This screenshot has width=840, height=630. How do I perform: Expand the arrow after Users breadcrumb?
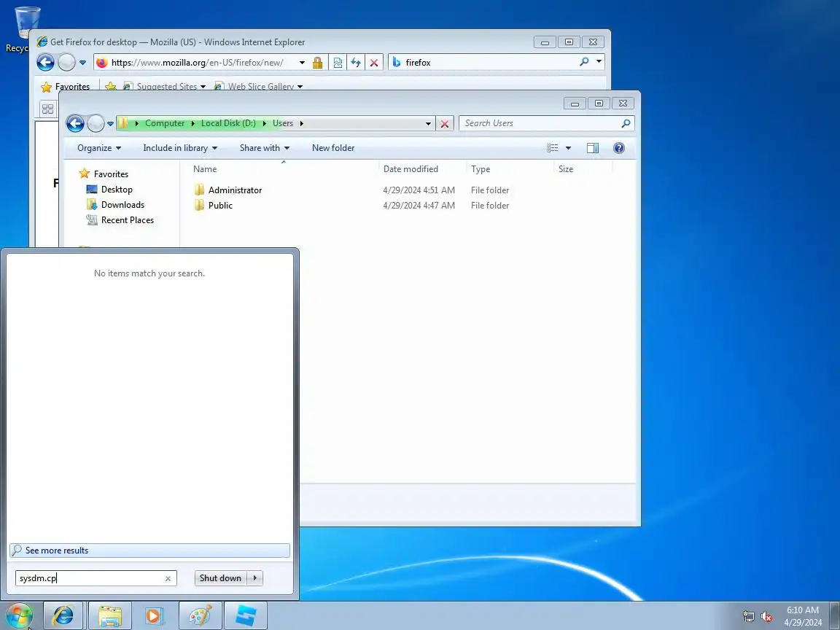click(302, 123)
